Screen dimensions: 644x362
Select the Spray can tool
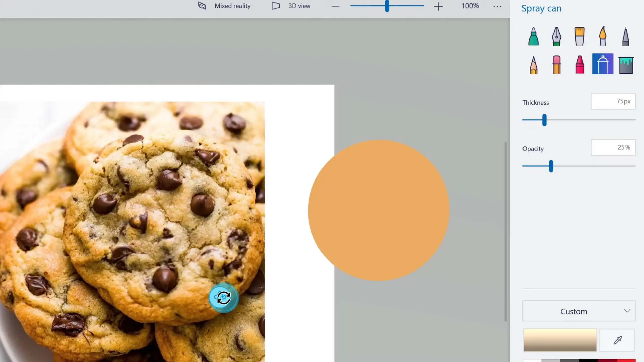[x=602, y=64]
